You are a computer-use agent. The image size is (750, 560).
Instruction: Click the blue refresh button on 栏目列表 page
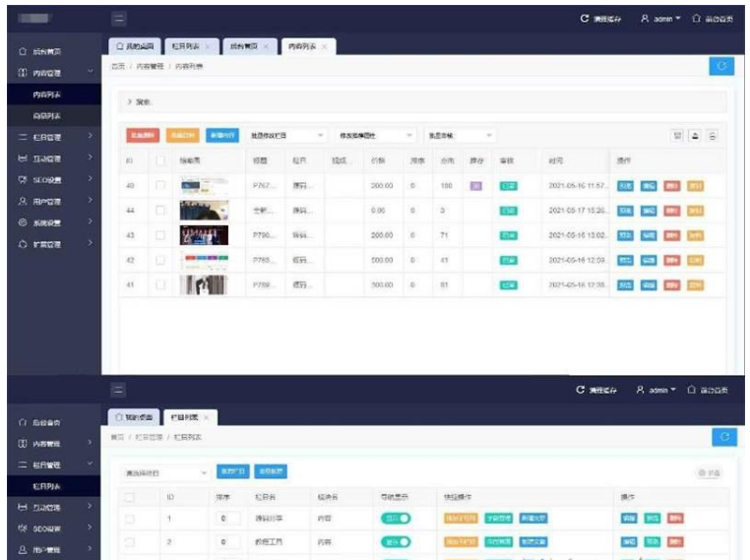coord(722,437)
